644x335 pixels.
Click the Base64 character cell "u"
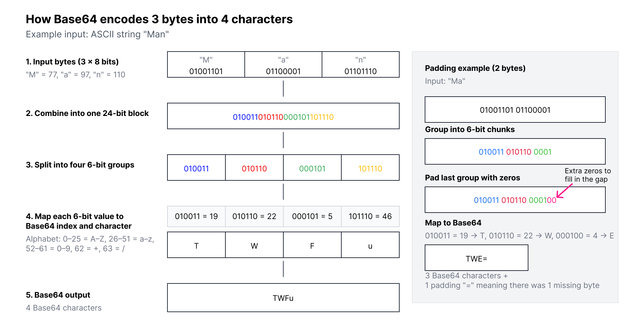[370, 245]
